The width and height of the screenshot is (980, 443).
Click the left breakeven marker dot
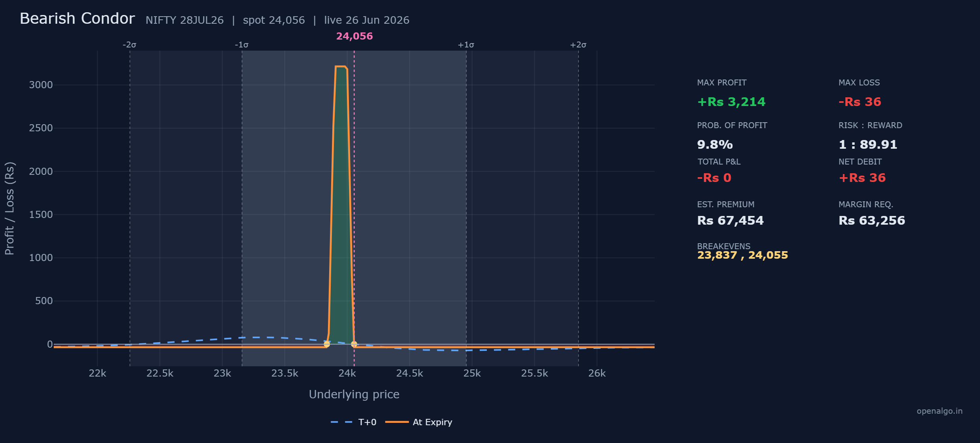327,344
